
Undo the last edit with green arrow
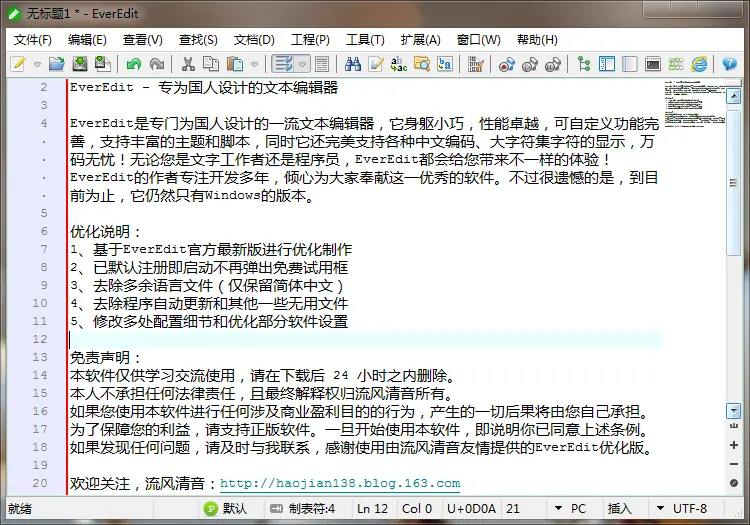click(134, 64)
